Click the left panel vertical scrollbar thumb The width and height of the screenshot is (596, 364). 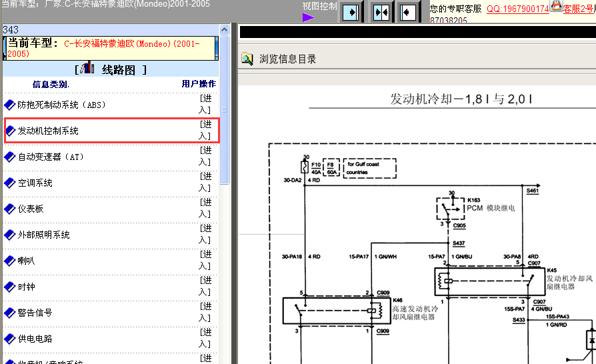pyautogui.click(x=224, y=110)
